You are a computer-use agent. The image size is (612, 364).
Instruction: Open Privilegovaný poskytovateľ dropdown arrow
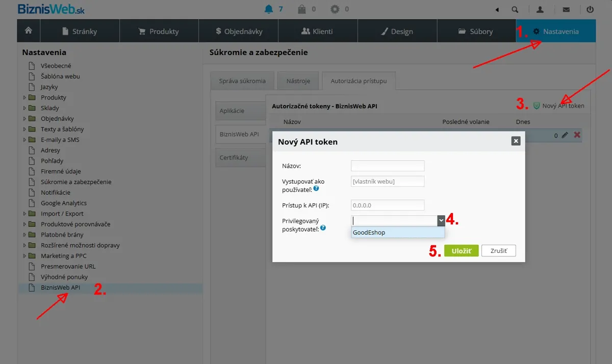(441, 220)
